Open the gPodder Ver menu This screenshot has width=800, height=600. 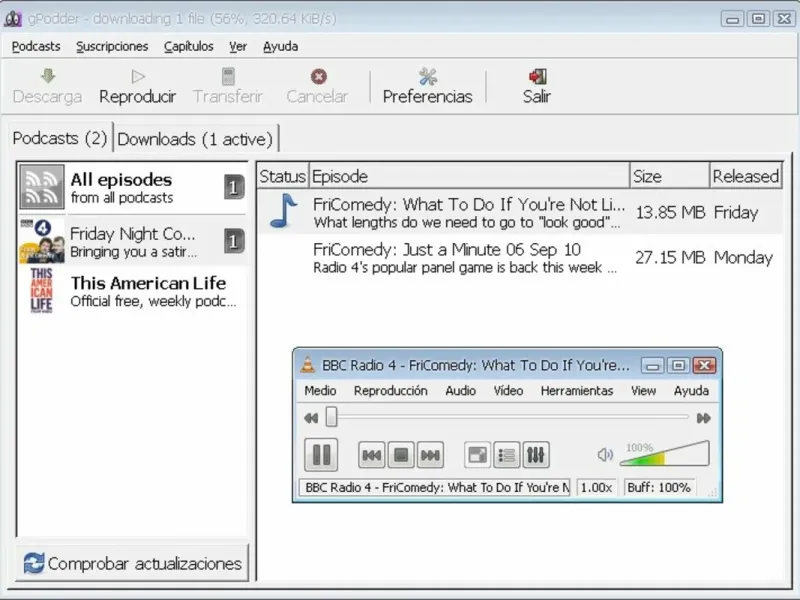[x=238, y=46]
